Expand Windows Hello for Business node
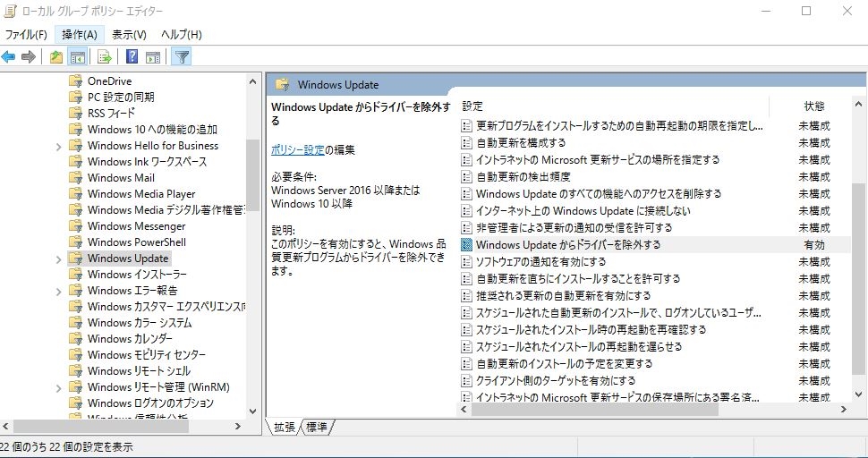This screenshot has width=868, height=458. (x=59, y=147)
